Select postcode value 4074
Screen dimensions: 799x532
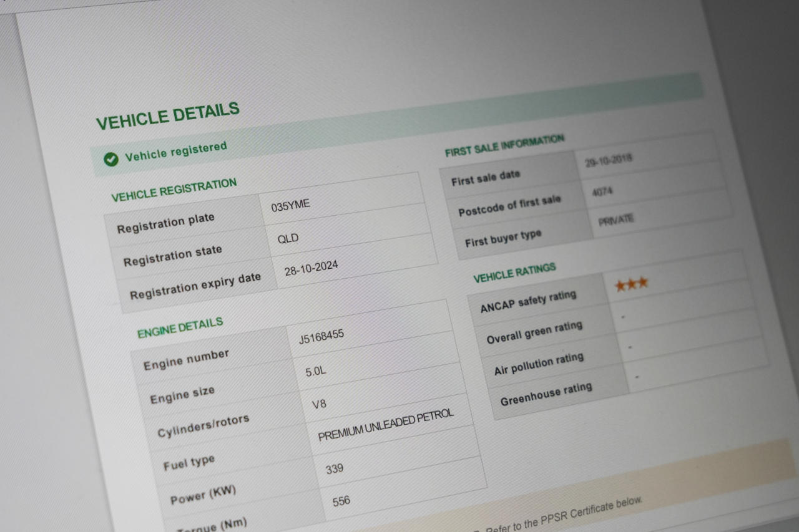point(602,192)
